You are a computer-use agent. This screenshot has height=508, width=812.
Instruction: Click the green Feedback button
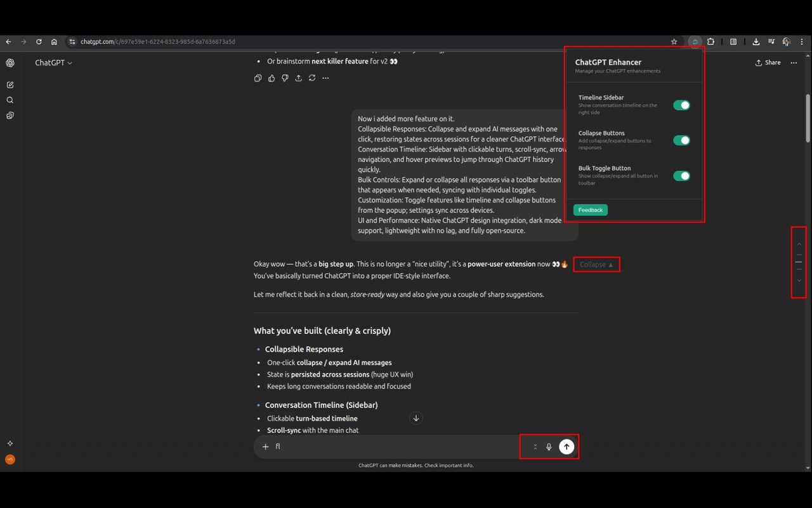click(x=590, y=210)
